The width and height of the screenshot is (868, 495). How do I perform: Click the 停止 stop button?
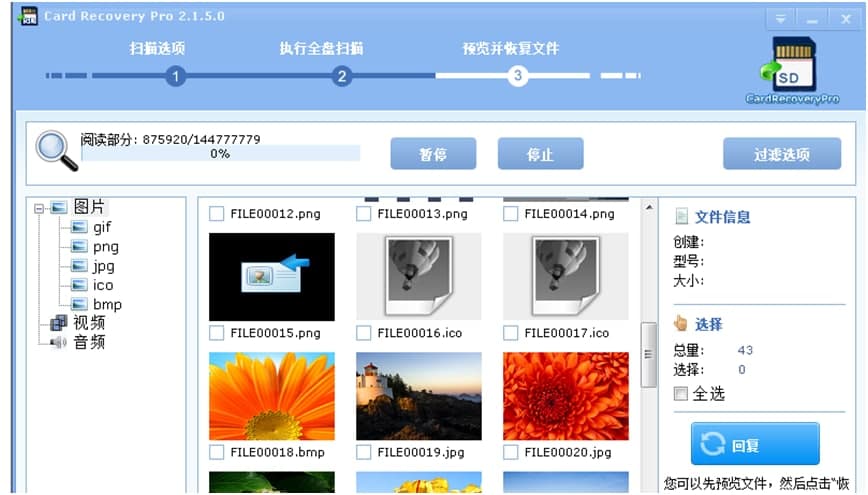tap(540, 153)
